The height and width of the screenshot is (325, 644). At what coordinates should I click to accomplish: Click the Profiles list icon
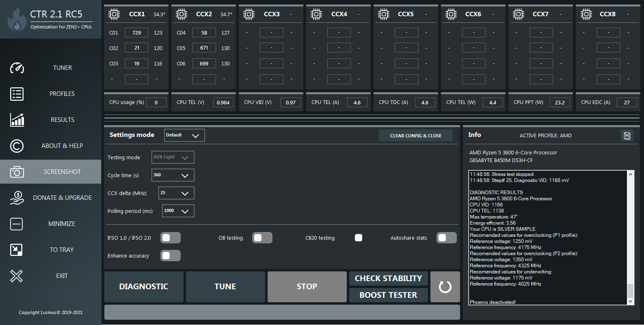(17, 94)
